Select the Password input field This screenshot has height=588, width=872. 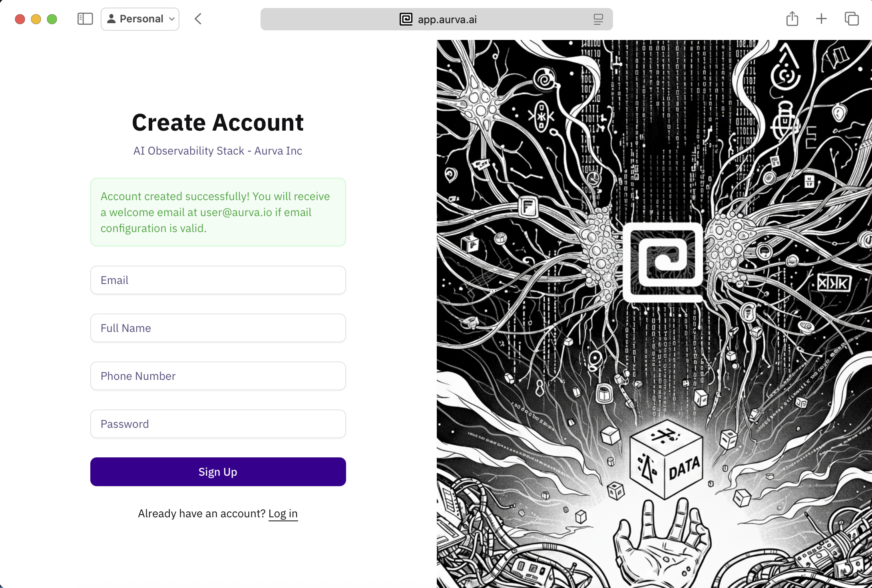tap(218, 424)
